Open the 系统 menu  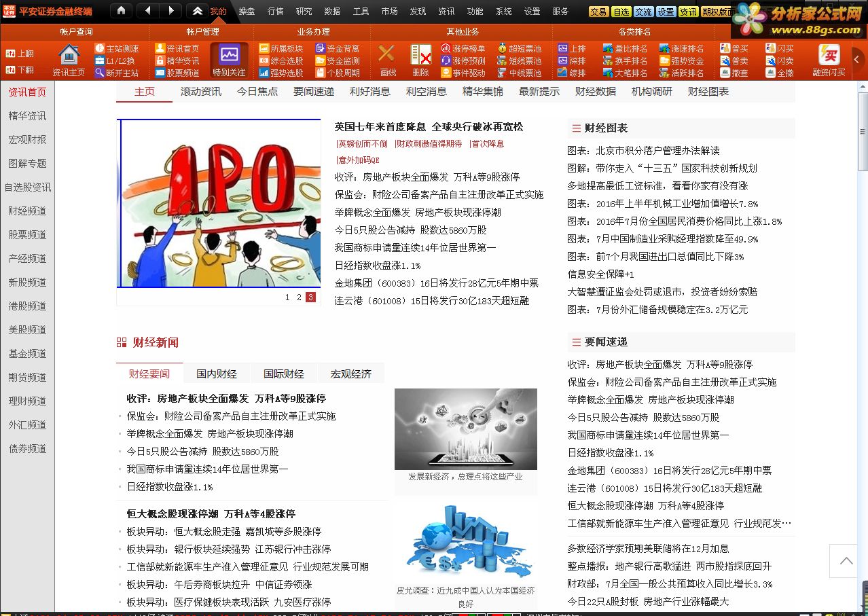coord(503,11)
